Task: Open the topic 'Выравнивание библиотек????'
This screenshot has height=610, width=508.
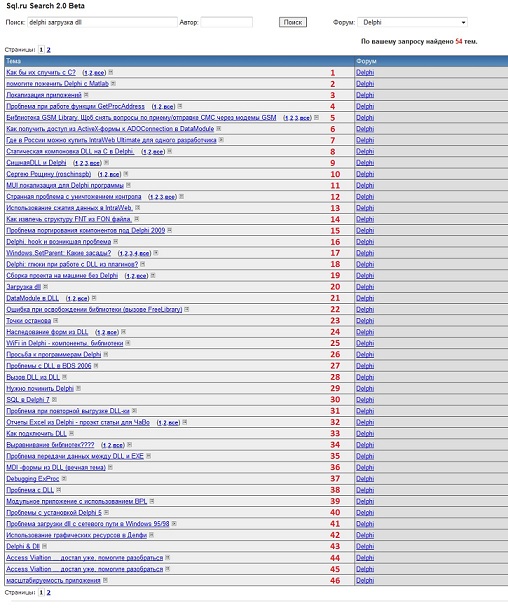Action: point(50,445)
